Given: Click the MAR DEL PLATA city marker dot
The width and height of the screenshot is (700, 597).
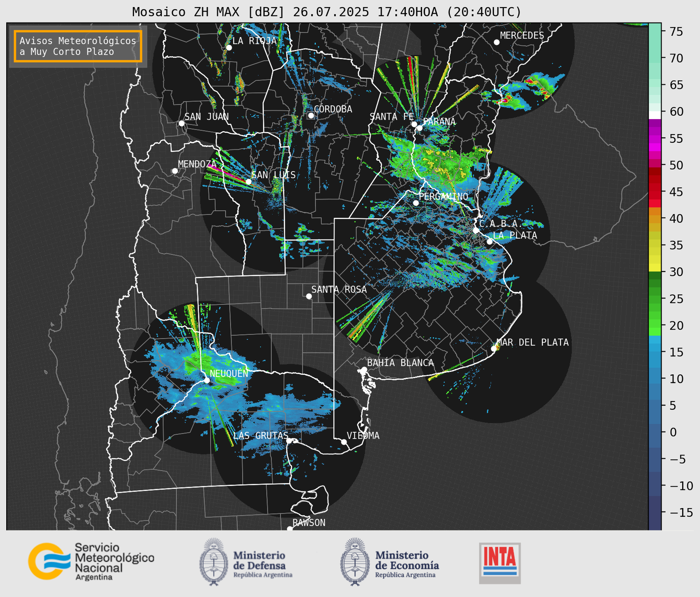Looking at the screenshot, I should pos(494,349).
